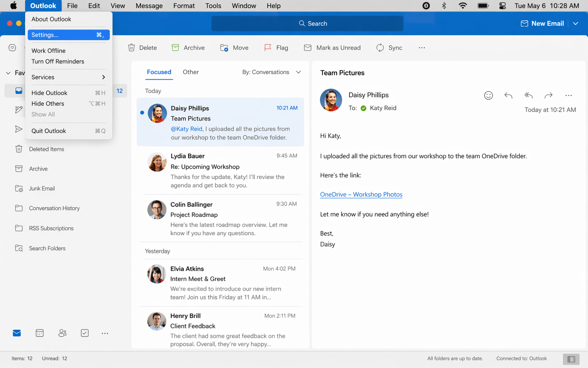Flag the selected message
Viewport: 588px width, 368px height.
tap(276, 47)
